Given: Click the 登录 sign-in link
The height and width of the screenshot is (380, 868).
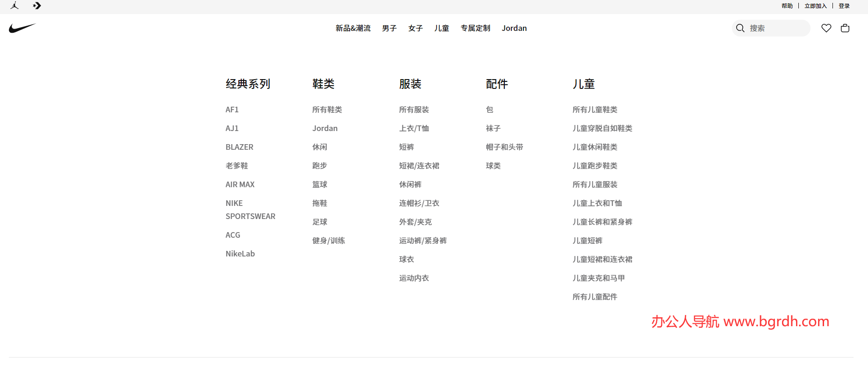Looking at the screenshot, I should pyautogui.click(x=844, y=6).
